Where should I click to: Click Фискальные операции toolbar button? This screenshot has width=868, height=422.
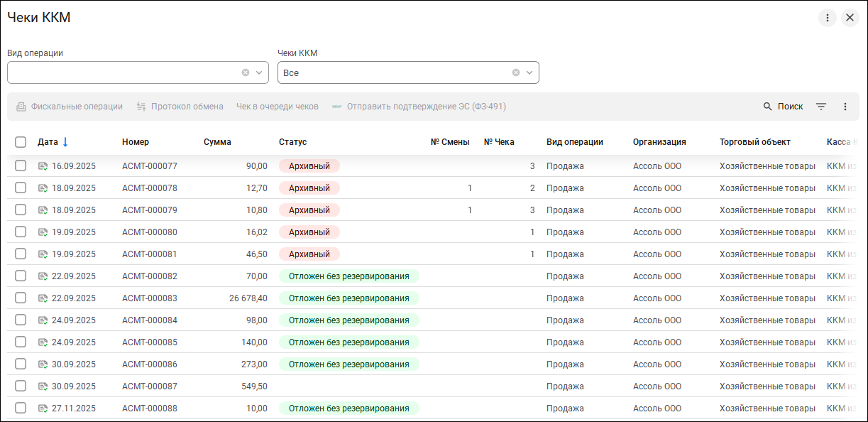tap(69, 107)
